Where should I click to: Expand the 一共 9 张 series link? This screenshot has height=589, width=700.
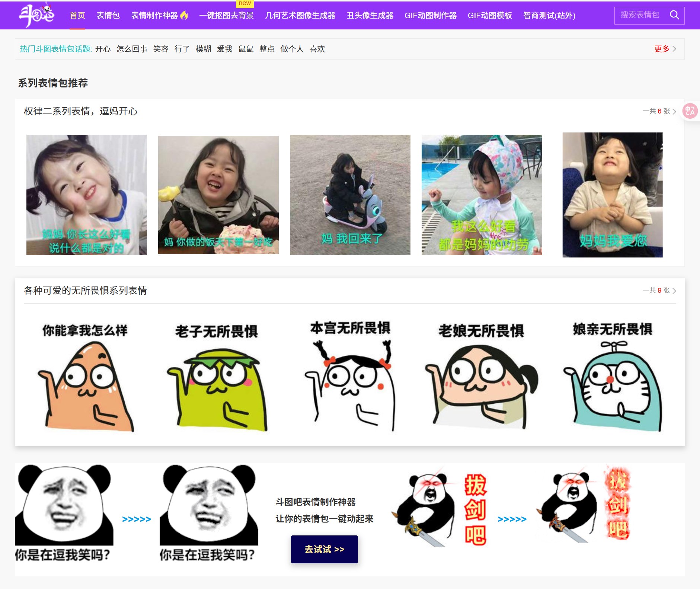click(659, 291)
